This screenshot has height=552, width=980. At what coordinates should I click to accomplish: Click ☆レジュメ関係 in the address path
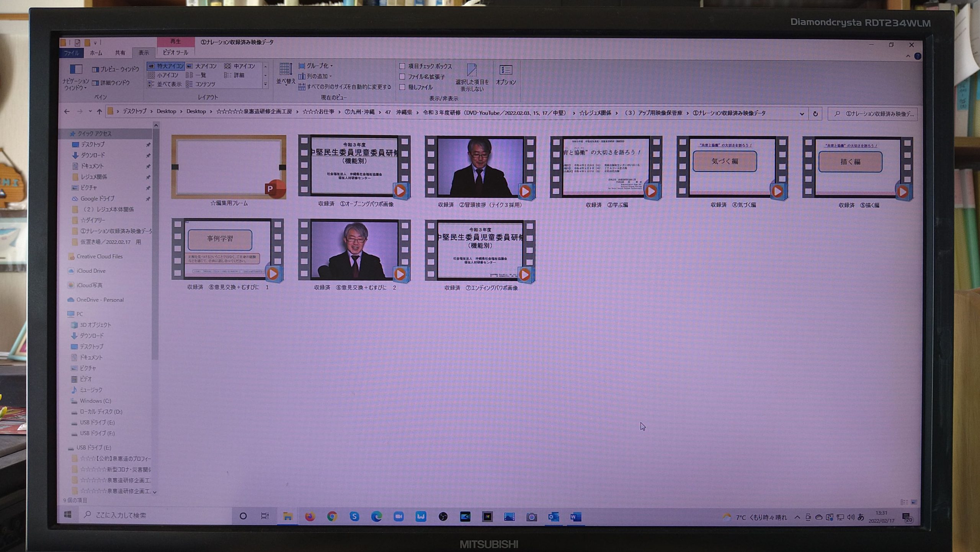(x=595, y=113)
